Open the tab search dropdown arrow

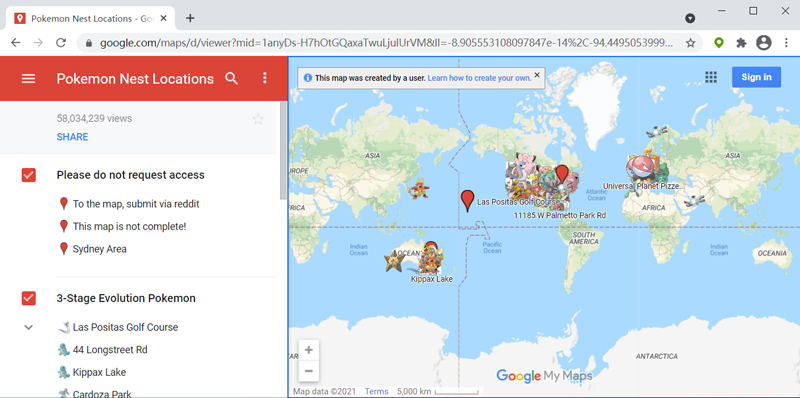(690, 18)
